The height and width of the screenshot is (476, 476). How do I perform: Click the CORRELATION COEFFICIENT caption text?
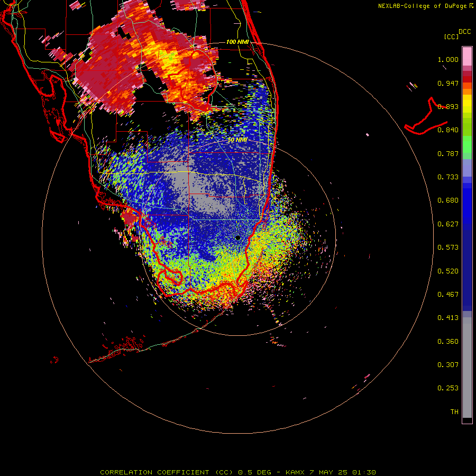(154, 472)
